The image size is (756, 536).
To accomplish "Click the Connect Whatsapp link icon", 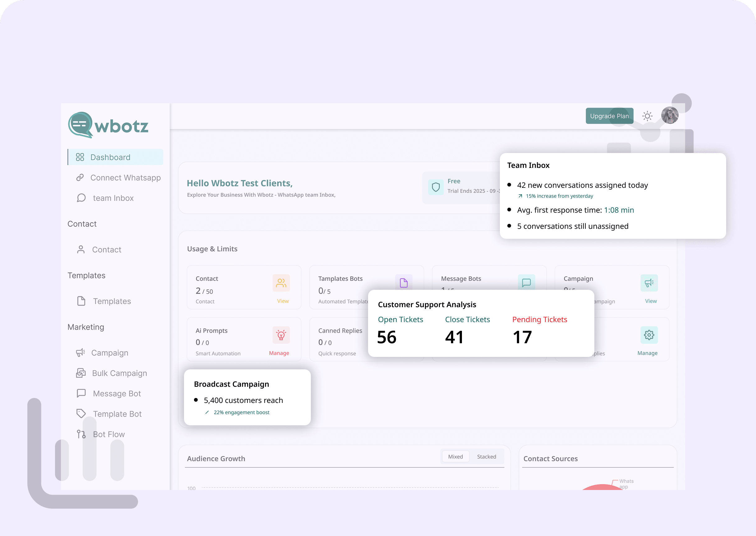I will (x=80, y=178).
